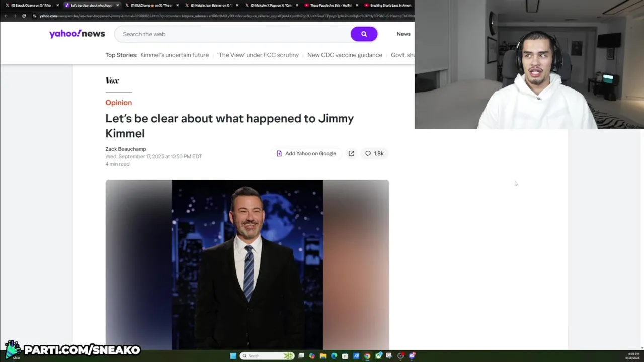644x362 pixels.
Task: Click the Yahoo News logo
Action: click(x=77, y=34)
